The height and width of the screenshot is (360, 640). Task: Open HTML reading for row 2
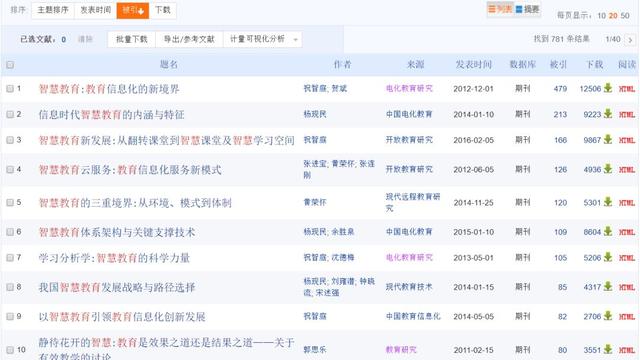click(627, 115)
